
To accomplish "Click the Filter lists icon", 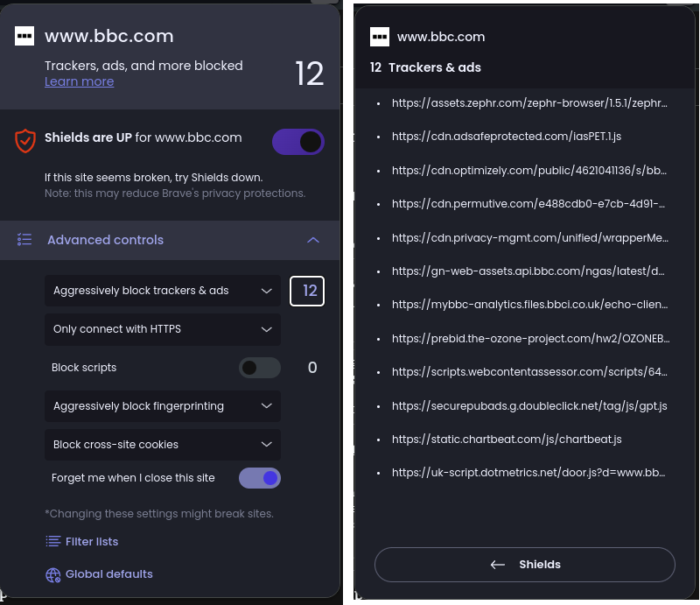I will click(x=53, y=542).
